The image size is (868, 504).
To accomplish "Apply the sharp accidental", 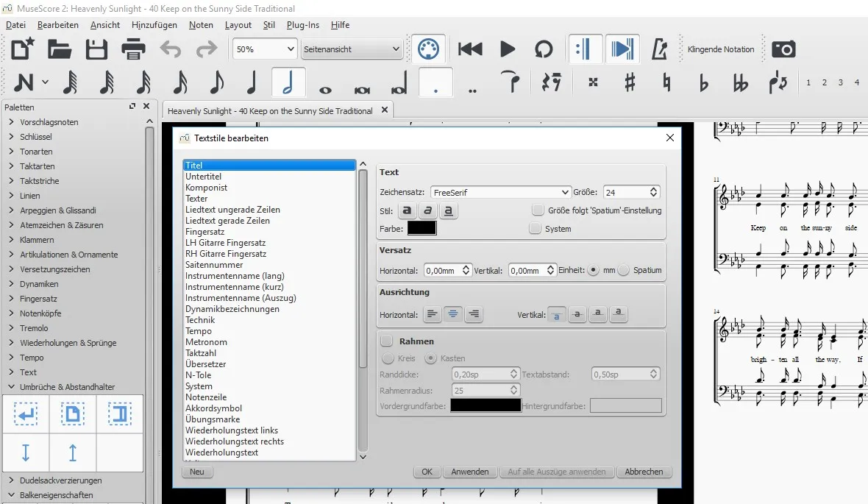I will pyautogui.click(x=630, y=82).
